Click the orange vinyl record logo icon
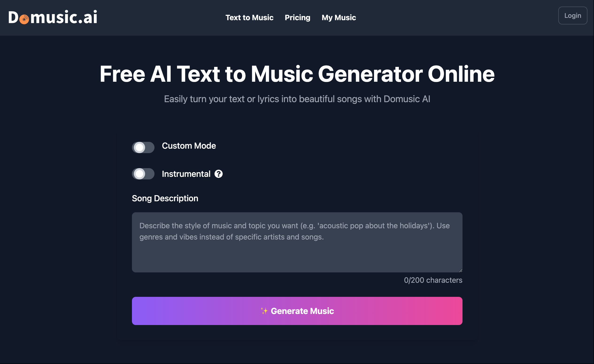 click(24, 19)
